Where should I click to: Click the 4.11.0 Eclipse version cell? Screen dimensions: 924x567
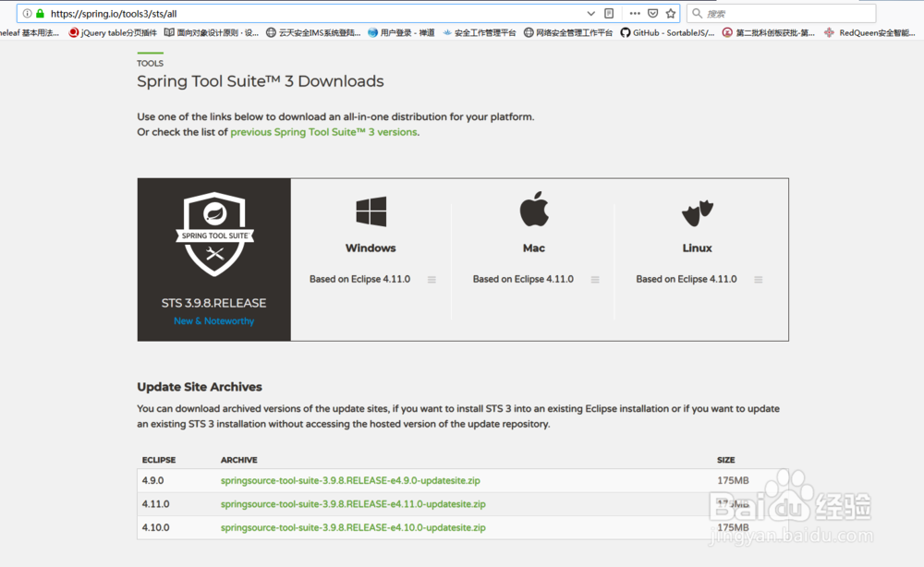tap(155, 504)
